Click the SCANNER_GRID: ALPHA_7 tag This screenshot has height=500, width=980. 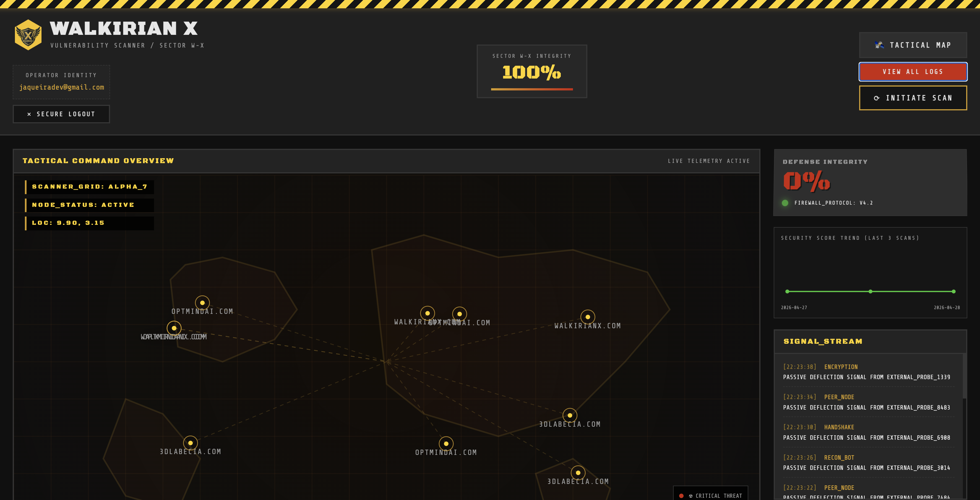pyautogui.click(x=89, y=187)
